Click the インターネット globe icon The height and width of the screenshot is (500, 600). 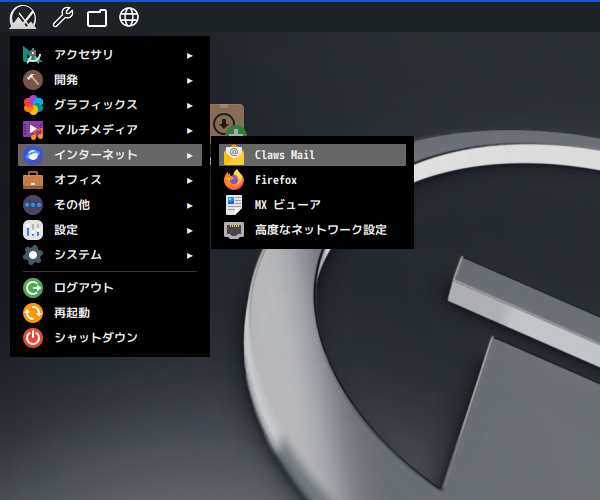[33, 155]
